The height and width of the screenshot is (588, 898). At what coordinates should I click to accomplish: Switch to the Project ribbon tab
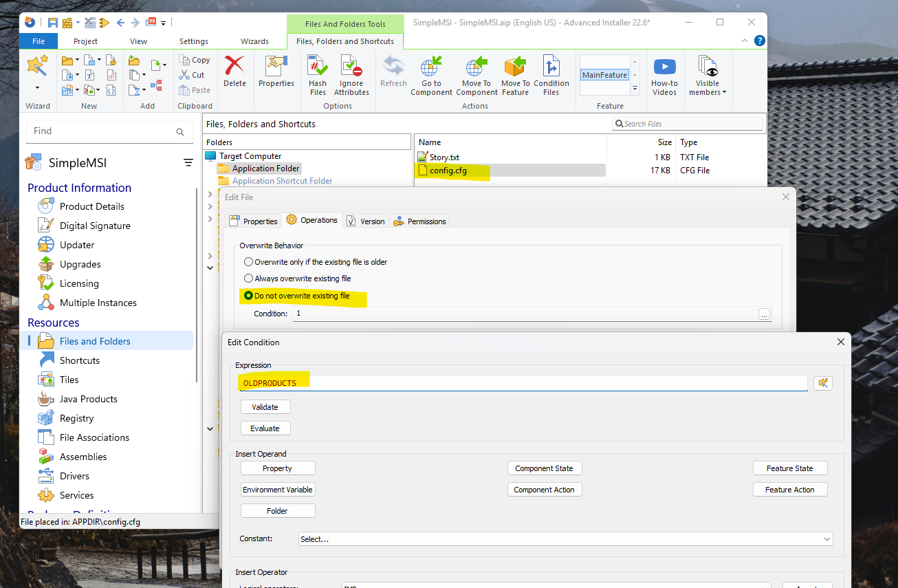85,41
